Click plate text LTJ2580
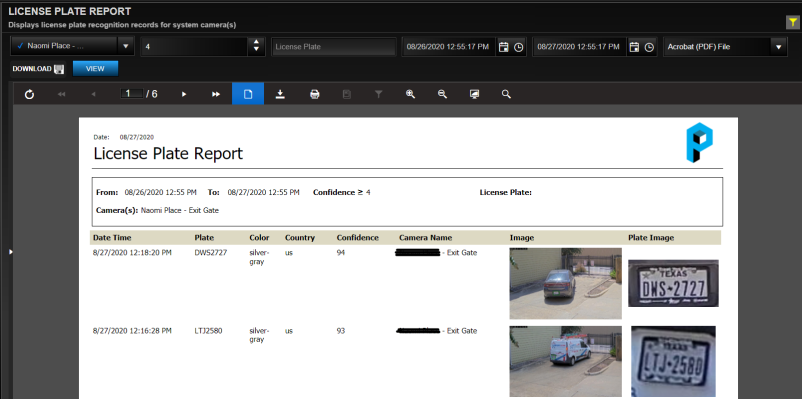 pos(210,331)
